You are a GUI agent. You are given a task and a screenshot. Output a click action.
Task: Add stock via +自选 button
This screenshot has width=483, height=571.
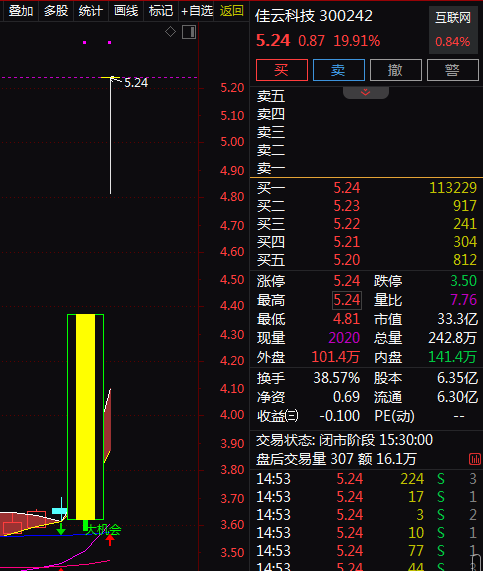pyautogui.click(x=197, y=11)
